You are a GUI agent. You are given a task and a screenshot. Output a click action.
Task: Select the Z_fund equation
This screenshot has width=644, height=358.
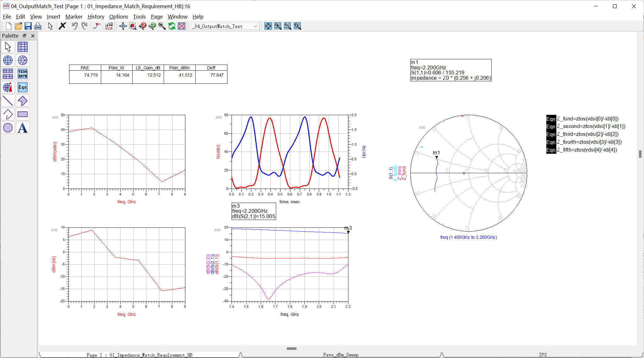[x=582, y=119]
